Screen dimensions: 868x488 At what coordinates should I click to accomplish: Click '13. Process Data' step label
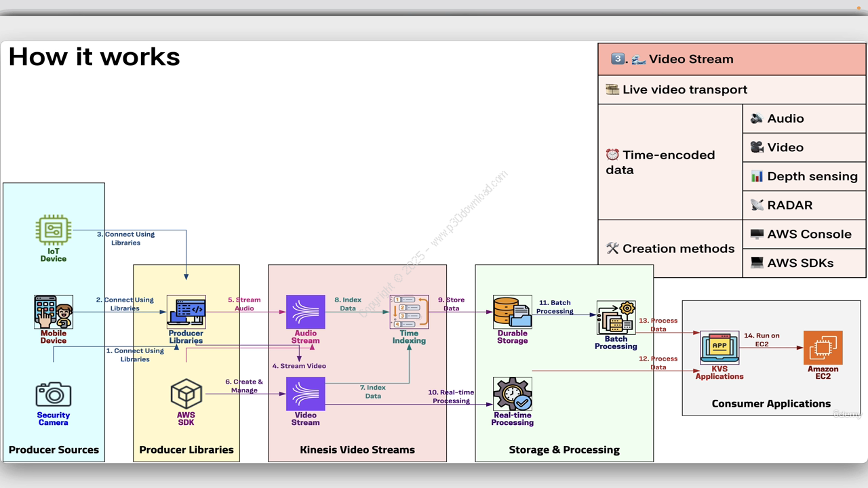pos(658,325)
